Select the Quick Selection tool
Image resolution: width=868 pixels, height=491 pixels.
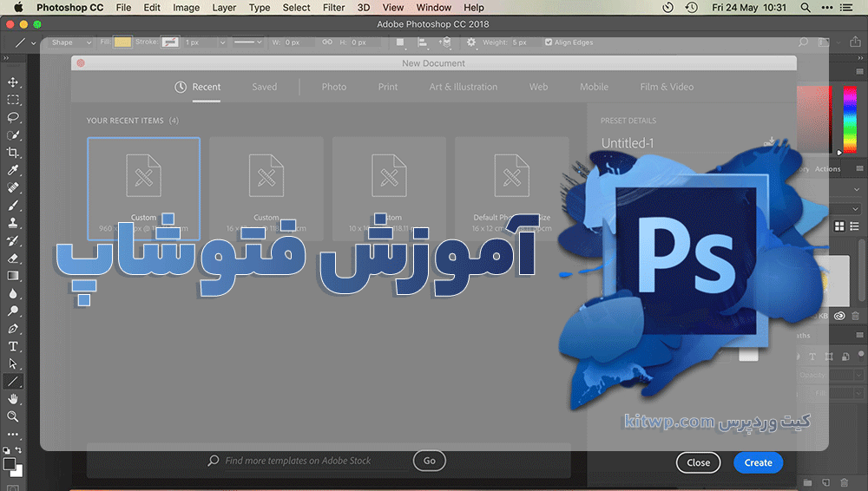13,135
